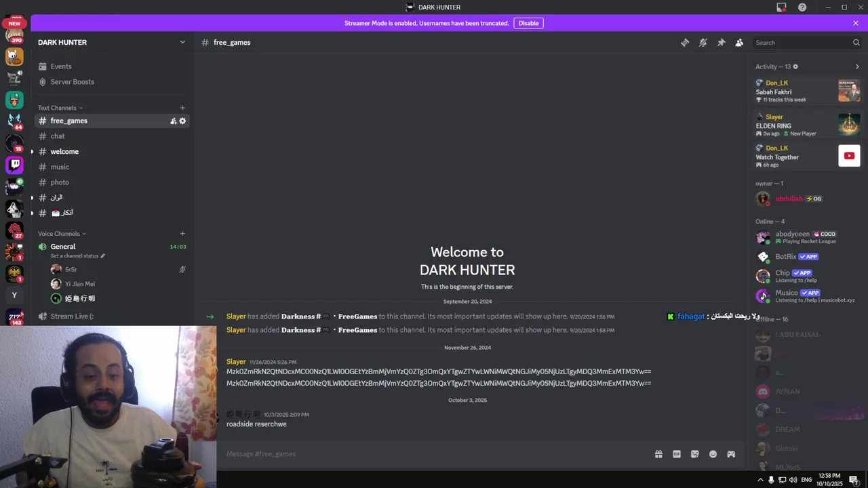Switch to the chat channel
The image size is (868, 488).
tap(112, 136)
